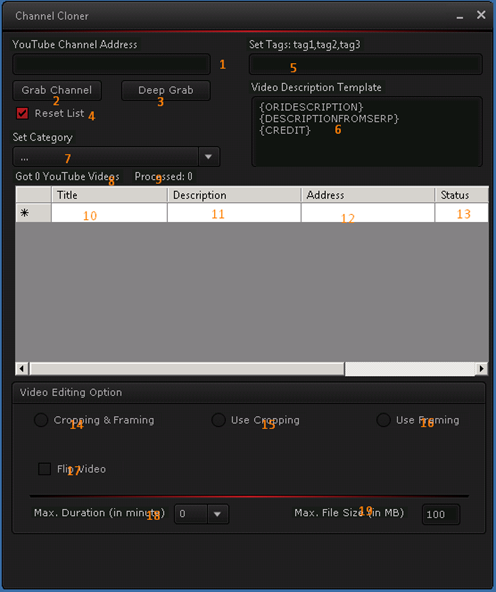
Task: Edit the Max. File Size field
Action: [441, 514]
